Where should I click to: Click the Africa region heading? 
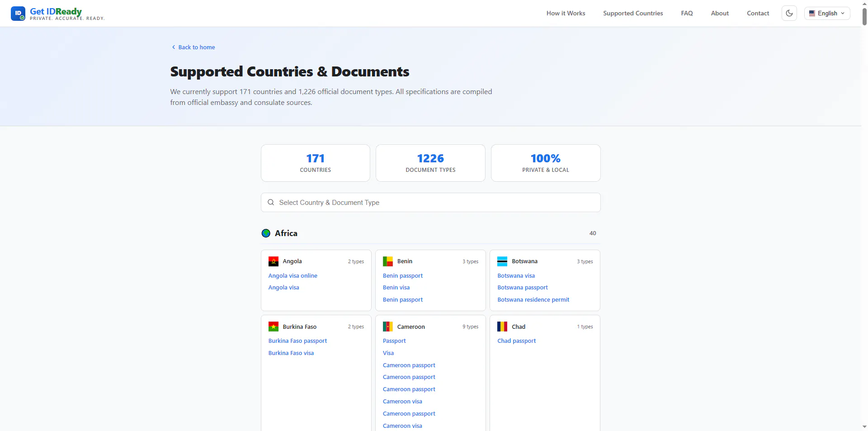[286, 233]
